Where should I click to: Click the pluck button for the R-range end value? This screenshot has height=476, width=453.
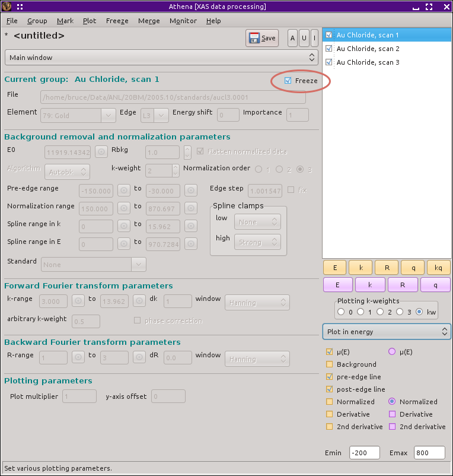(139, 357)
